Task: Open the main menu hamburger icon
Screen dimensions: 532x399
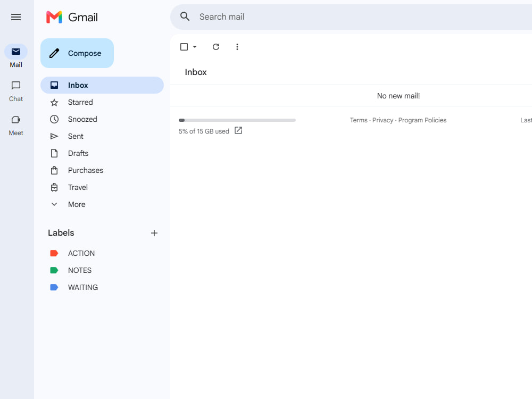Action: pyautogui.click(x=16, y=17)
